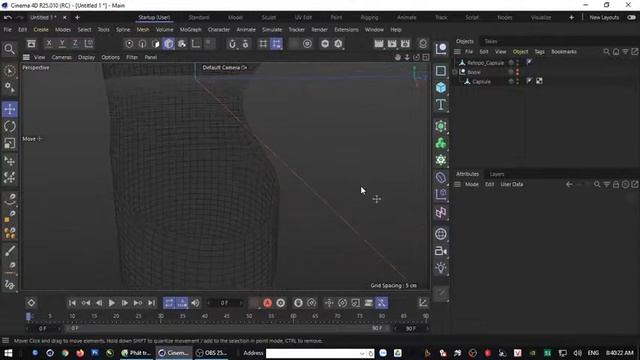Toggle New Layouts switch

[x=631, y=18]
